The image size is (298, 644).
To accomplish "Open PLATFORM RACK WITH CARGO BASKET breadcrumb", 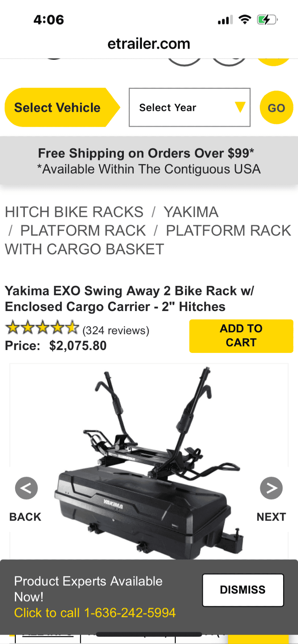I will (148, 240).
